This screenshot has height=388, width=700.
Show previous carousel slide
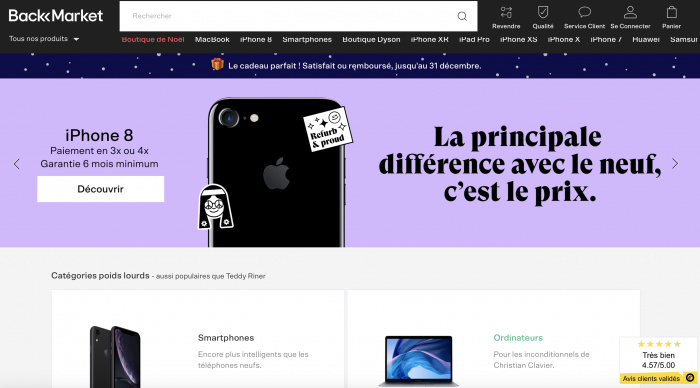(x=17, y=164)
